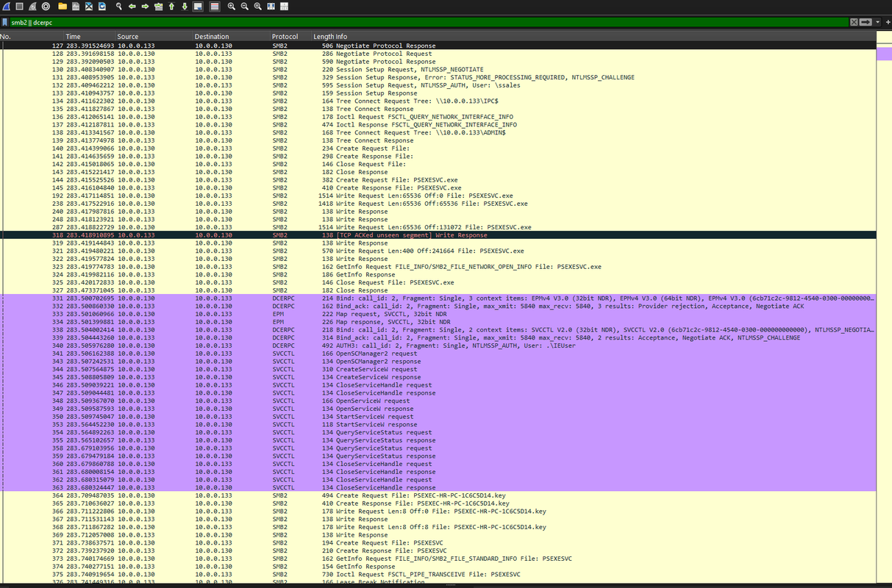Toggle auto-scroll during live capture

198,6
